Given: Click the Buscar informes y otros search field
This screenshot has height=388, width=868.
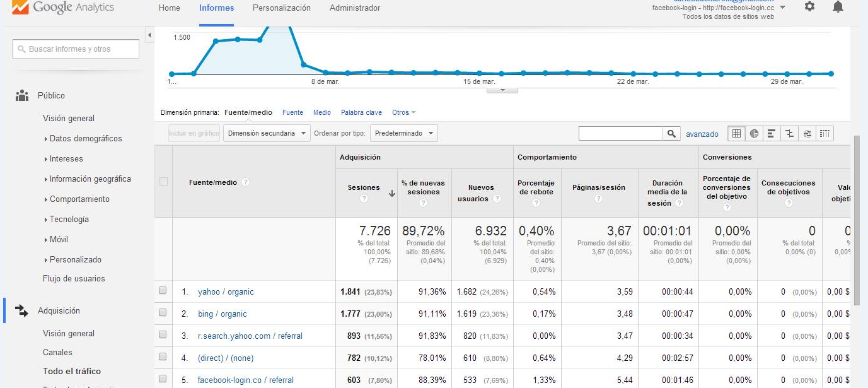Looking at the screenshot, I should (x=76, y=49).
